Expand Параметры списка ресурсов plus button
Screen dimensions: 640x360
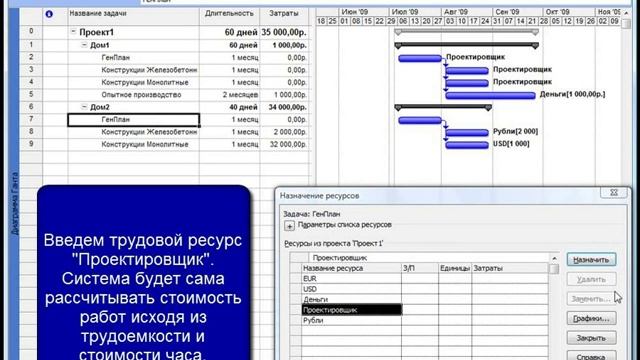tap(289, 225)
